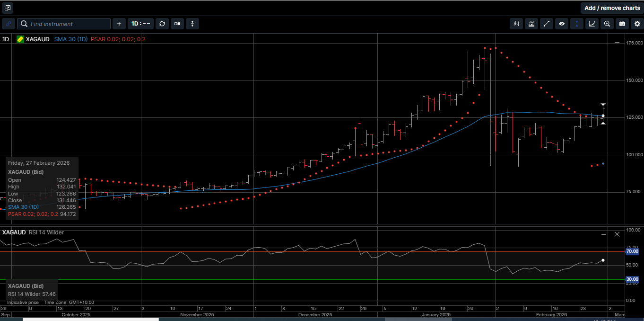Click the camera icon to capture the chart
Image resolution: width=644 pixels, height=321 pixels.
(622, 24)
